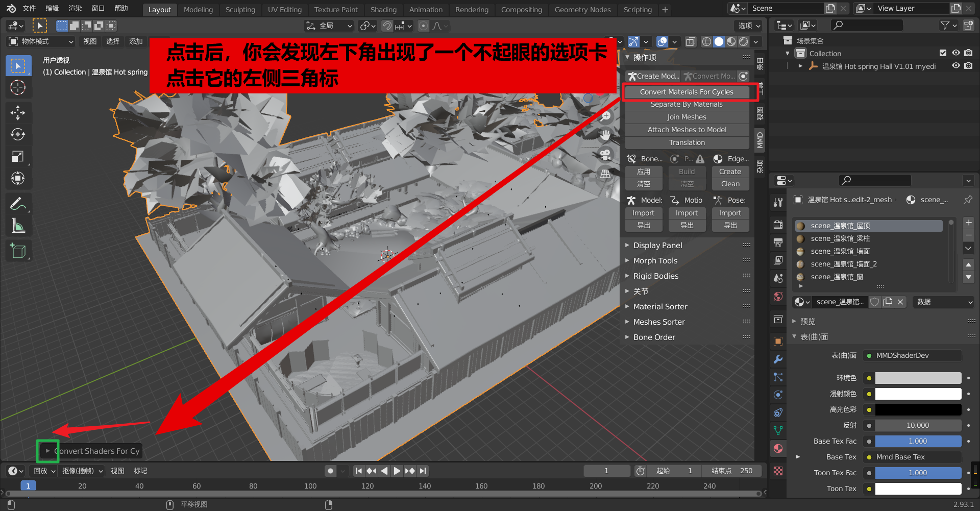The width and height of the screenshot is (980, 511).
Task: Select the Measure tool
Action: coord(18,225)
